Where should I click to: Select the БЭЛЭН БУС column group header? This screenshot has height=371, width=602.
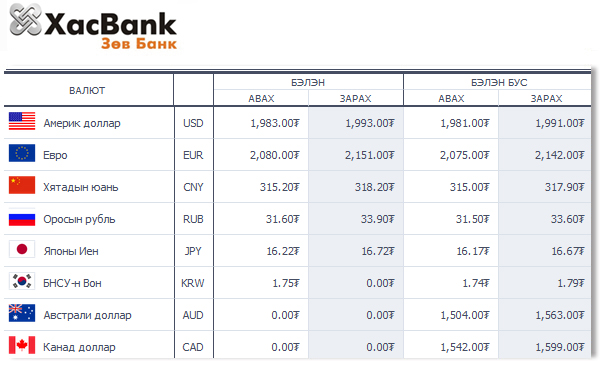point(499,83)
